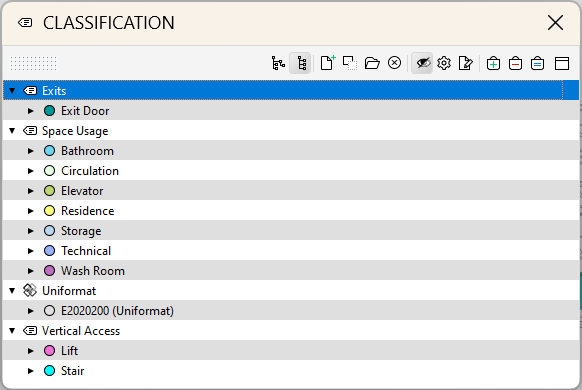Click the pale blue Storage color swatch

pos(49,231)
